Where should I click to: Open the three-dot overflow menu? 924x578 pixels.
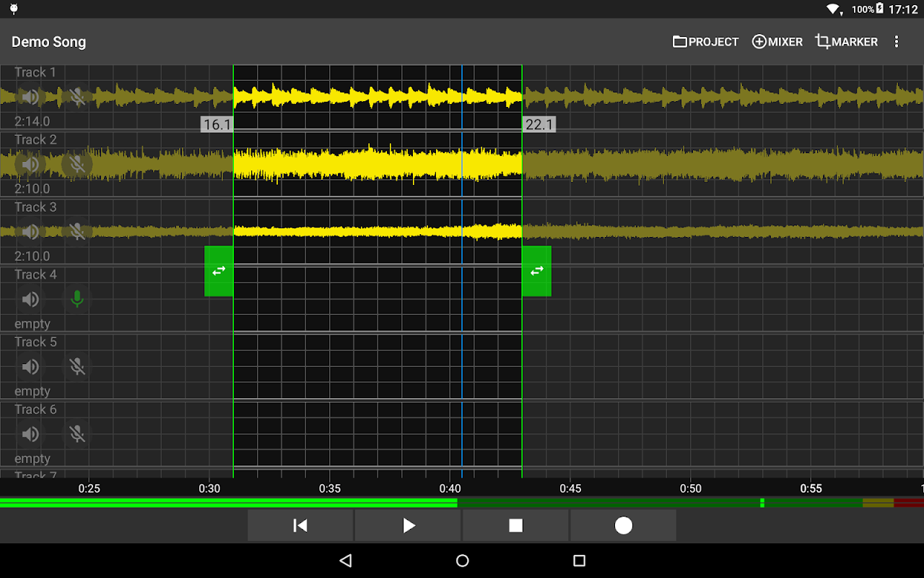pos(897,42)
